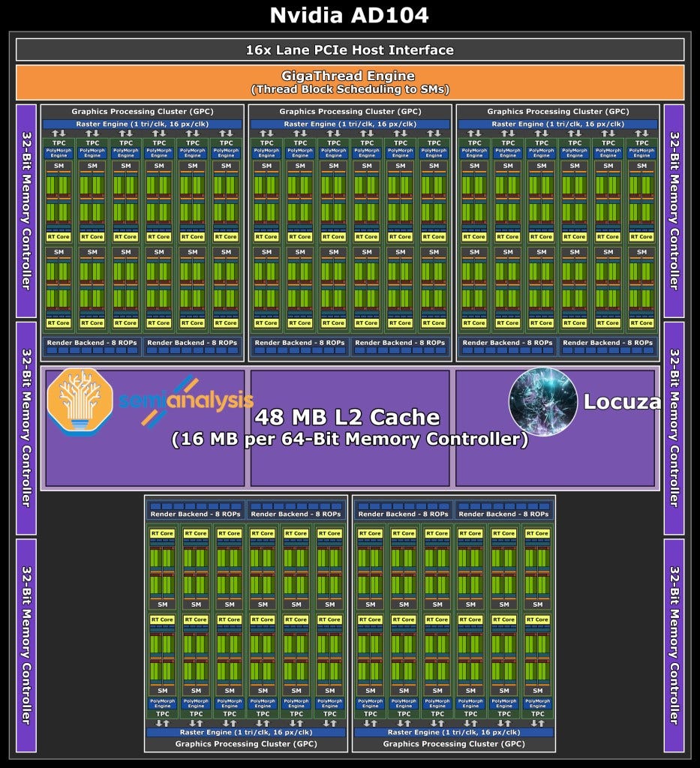700x768 pixels.
Task: Click the Raster Engine bar in top-center GPC
Action: point(350,124)
